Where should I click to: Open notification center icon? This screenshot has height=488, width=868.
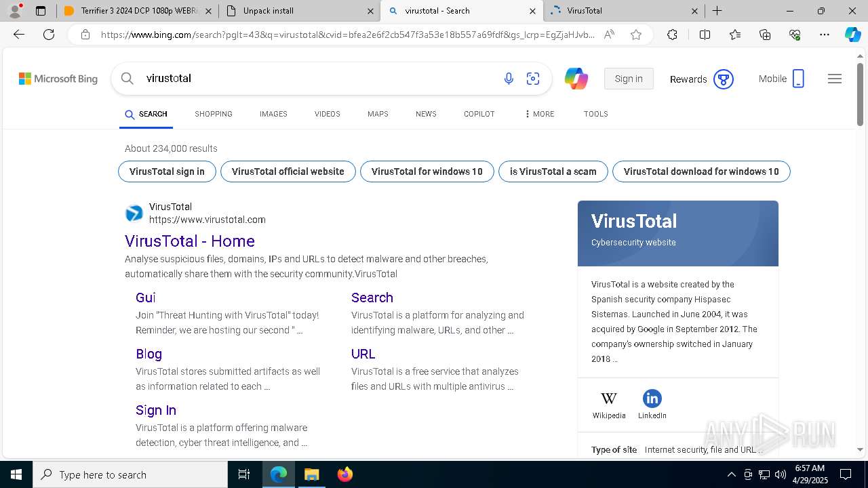click(846, 474)
